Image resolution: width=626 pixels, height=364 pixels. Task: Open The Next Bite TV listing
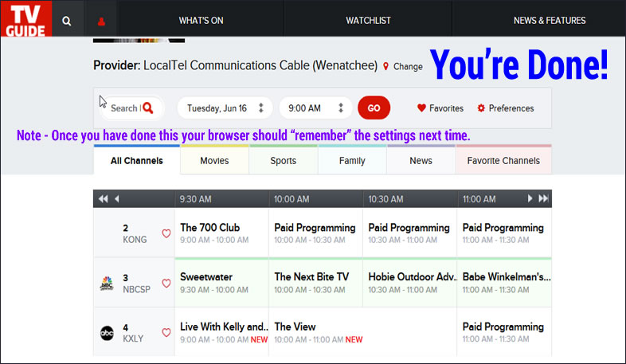click(x=311, y=277)
